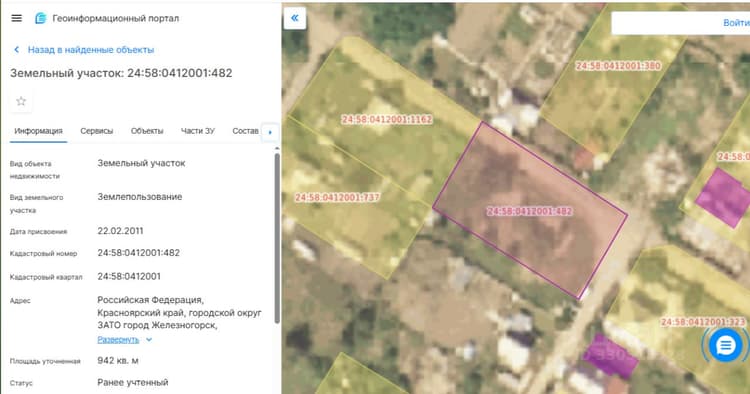This screenshot has width=750, height=394.
Task: Click the Войти login button
Action: (x=736, y=22)
